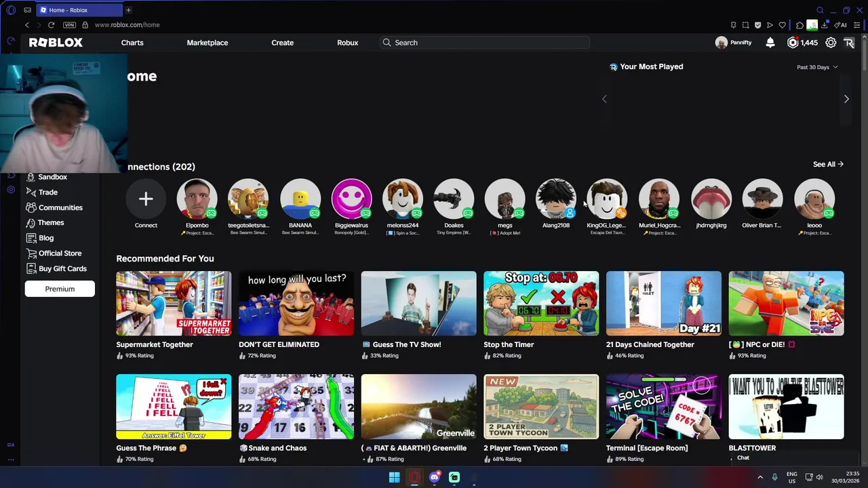Go back using the browser back arrow

pyautogui.click(x=26, y=25)
